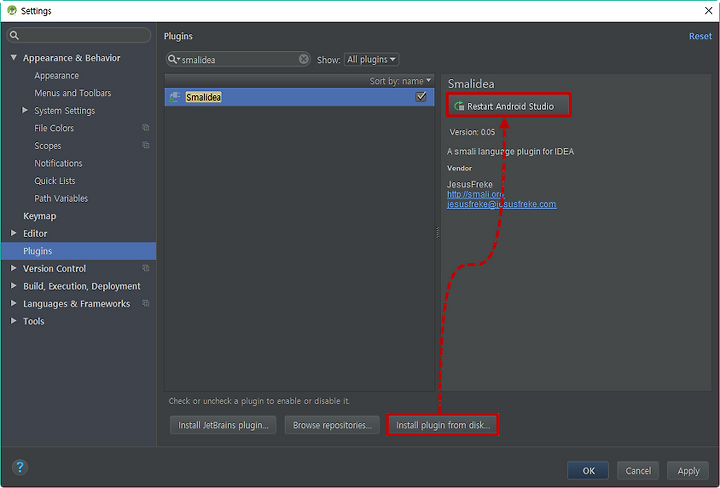Click the help question mark icon
The height and width of the screenshot is (488, 720).
[20, 467]
